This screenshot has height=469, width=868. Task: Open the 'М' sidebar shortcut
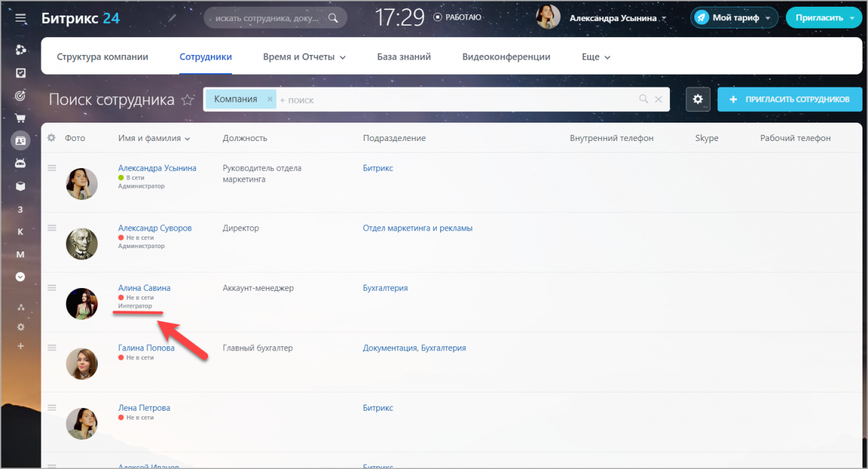click(20, 254)
